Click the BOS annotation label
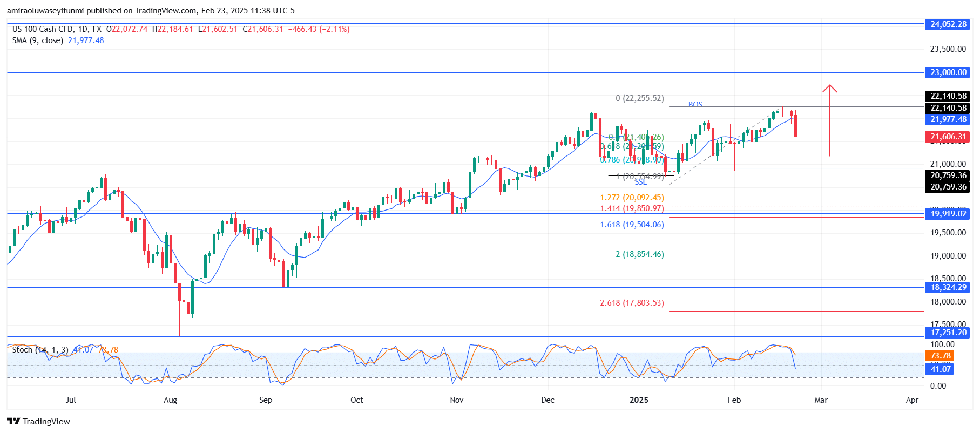Image resolution: width=980 pixels, height=433 pixels. [x=695, y=104]
